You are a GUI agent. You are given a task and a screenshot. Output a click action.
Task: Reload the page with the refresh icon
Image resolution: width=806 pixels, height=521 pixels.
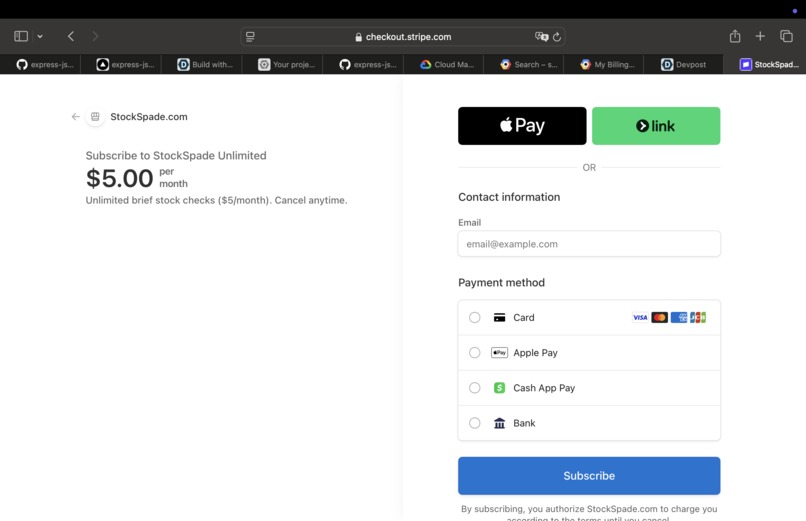click(x=557, y=37)
